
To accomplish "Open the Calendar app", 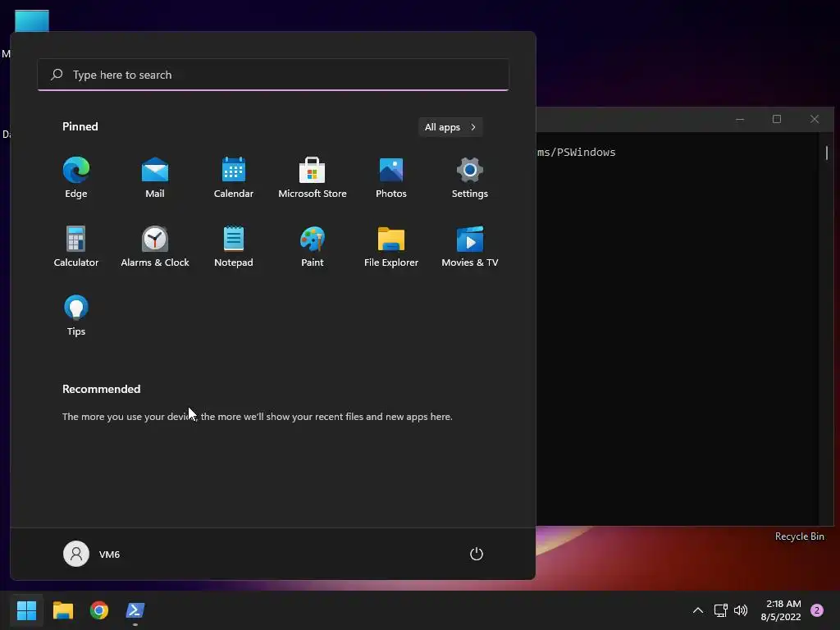I will (234, 177).
